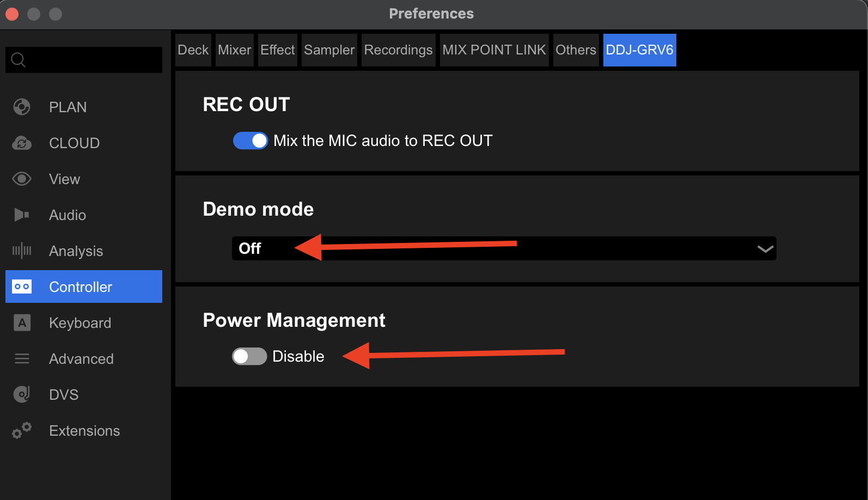Click the PLAN sidebar icon
868x500 pixels.
point(22,107)
